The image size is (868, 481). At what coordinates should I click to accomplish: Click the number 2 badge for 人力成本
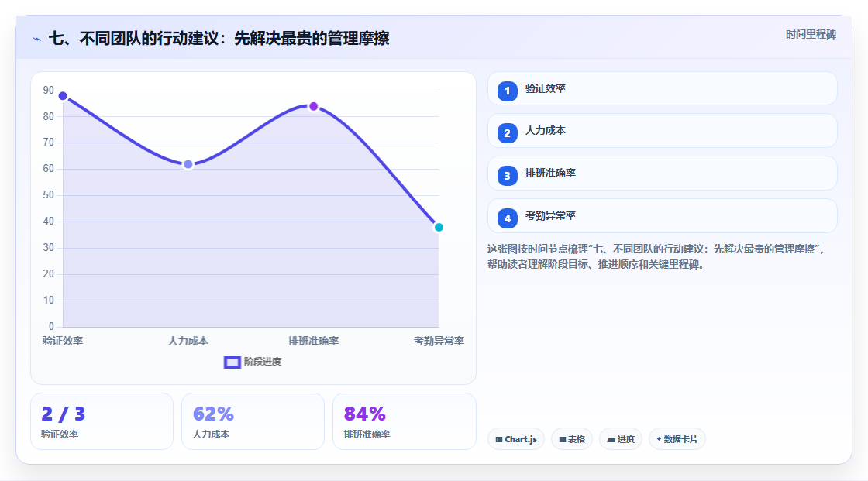[507, 133]
